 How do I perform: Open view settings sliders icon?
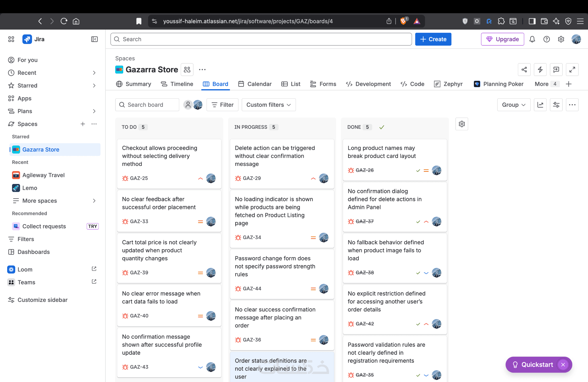556,105
